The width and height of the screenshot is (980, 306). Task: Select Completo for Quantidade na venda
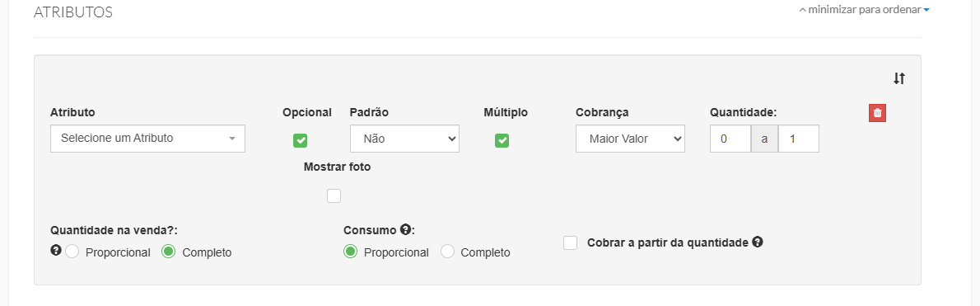tap(168, 252)
